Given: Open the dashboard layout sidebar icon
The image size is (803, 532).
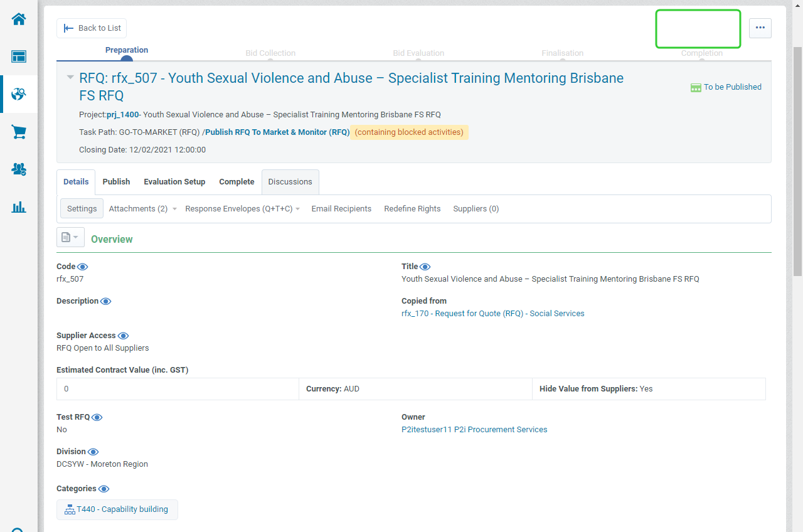Looking at the screenshot, I should point(19,56).
